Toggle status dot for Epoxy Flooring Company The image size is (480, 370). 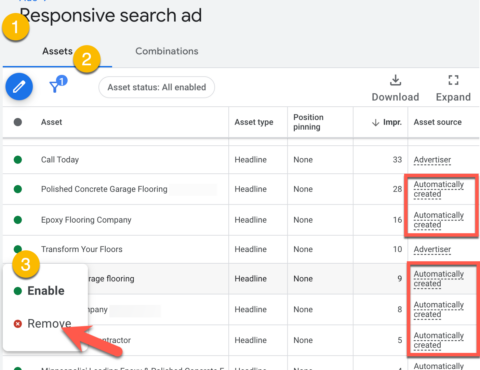click(18, 220)
